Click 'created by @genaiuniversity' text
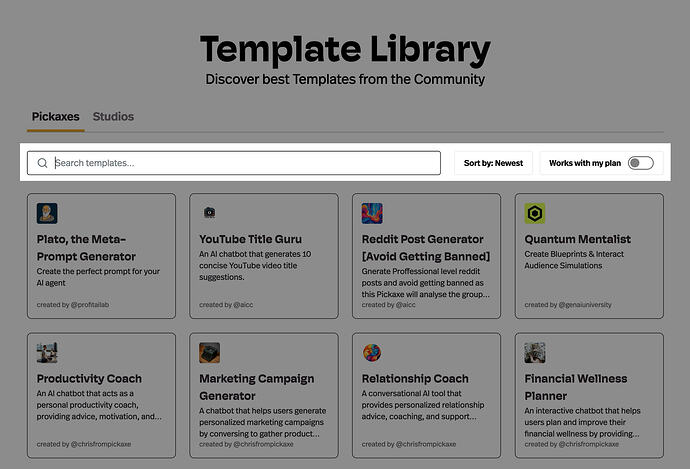This screenshot has width=690, height=469. click(568, 304)
